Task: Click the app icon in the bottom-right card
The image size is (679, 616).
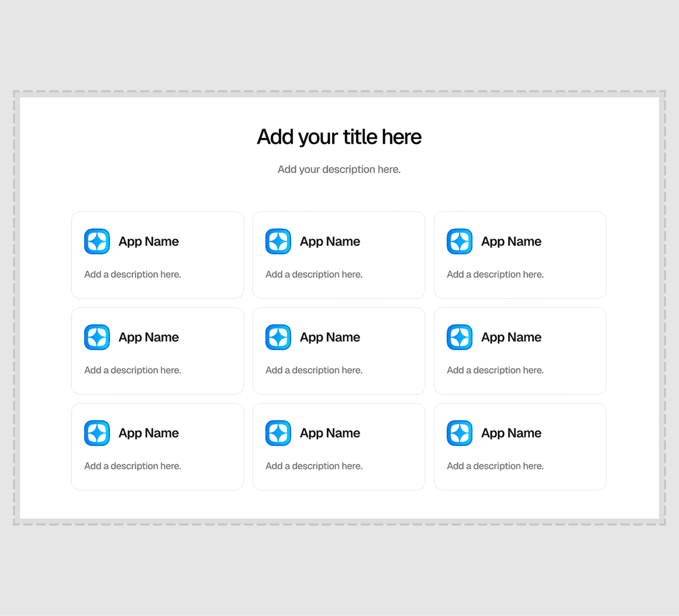Action: [x=459, y=433]
